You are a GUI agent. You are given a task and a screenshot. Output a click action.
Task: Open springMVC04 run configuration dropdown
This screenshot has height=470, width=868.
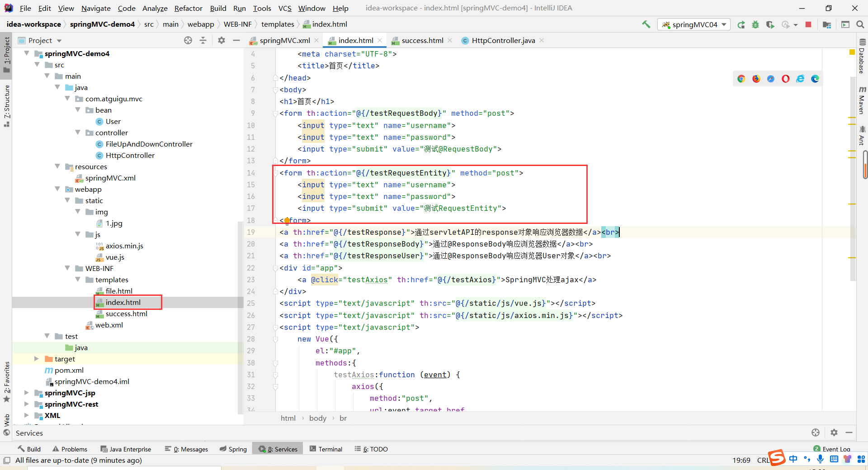pyautogui.click(x=694, y=24)
